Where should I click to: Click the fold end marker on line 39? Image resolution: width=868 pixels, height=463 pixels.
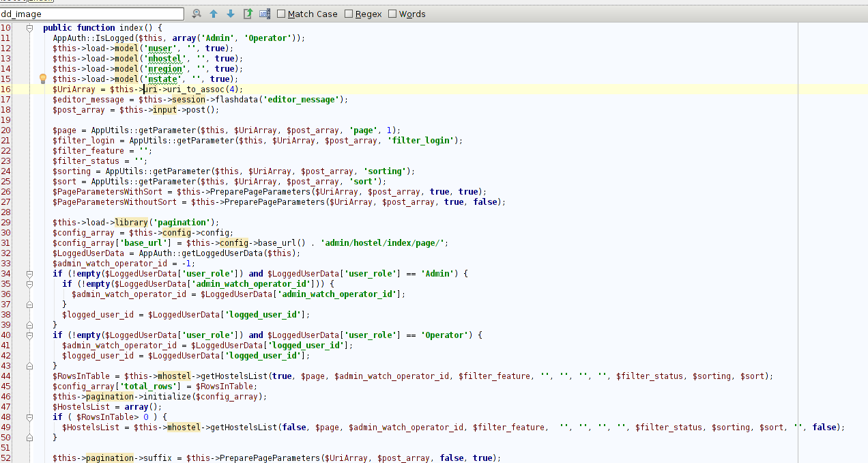29,325
